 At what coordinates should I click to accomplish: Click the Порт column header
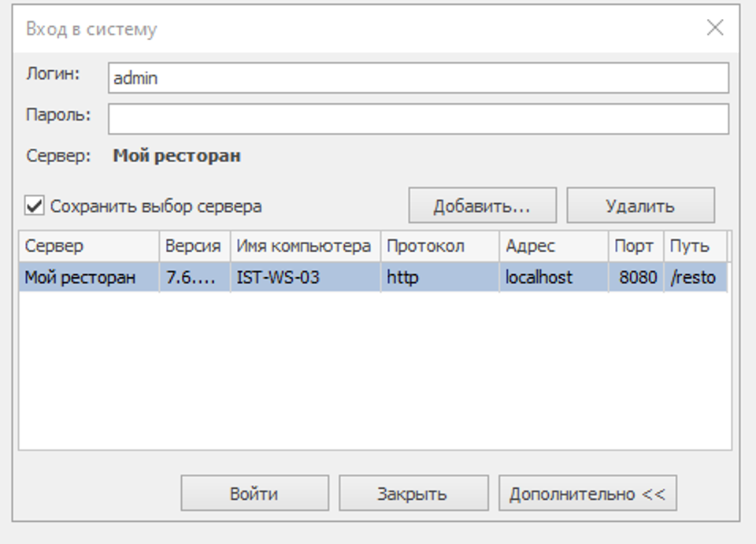coord(635,246)
